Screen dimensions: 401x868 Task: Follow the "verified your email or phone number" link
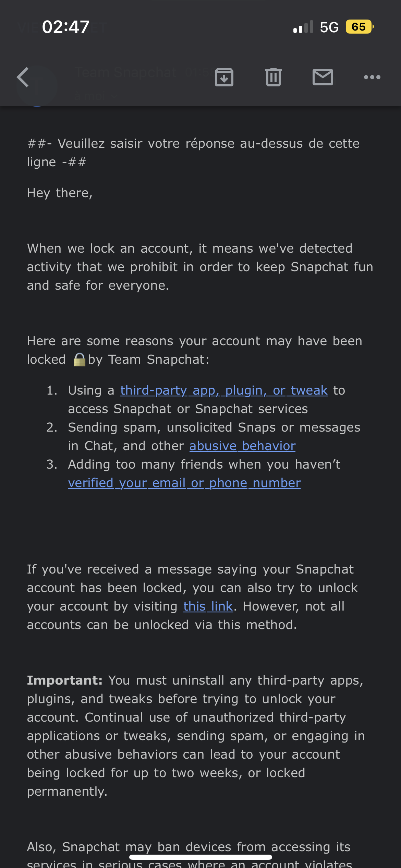pyautogui.click(x=184, y=483)
